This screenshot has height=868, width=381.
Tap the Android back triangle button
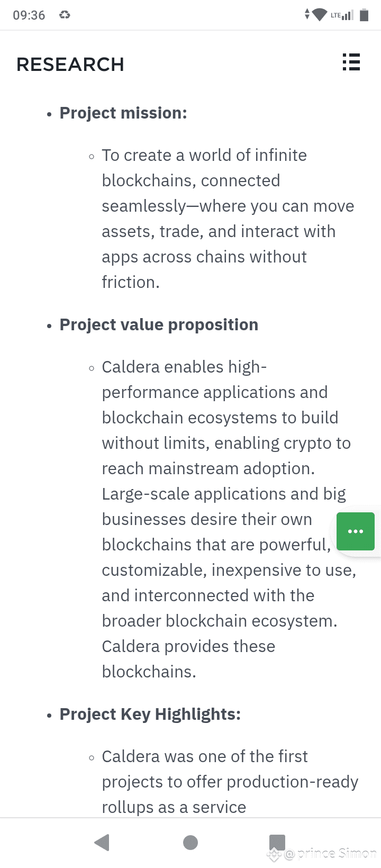[x=102, y=842]
